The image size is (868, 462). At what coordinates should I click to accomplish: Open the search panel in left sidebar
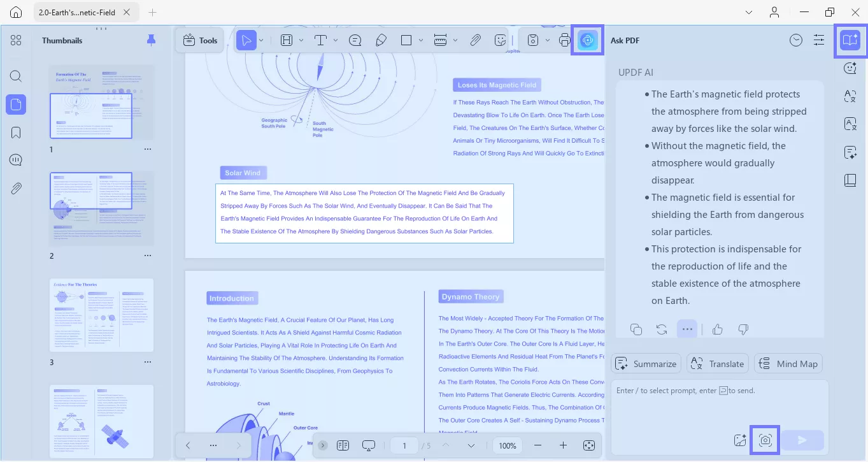pyautogui.click(x=16, y=76)
